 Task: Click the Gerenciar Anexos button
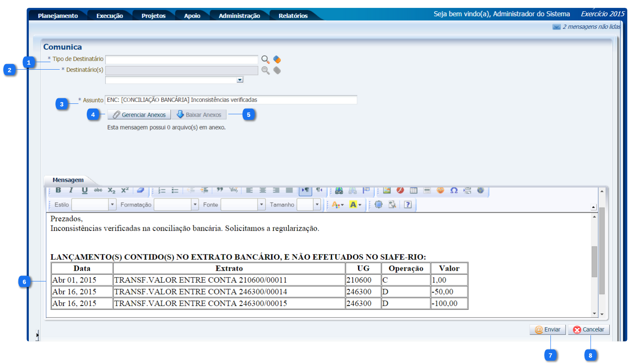tap(139, 115)
